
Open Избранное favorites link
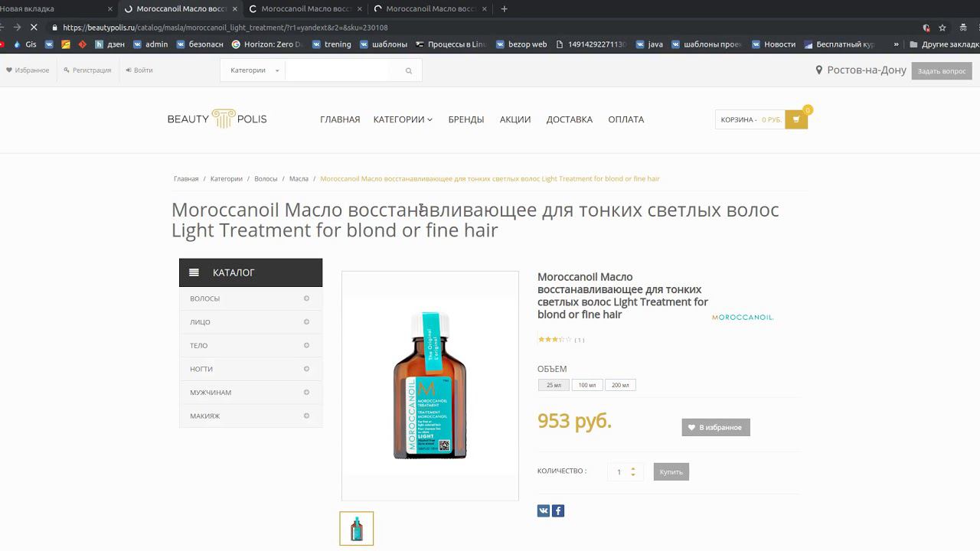tap(28, 70)
